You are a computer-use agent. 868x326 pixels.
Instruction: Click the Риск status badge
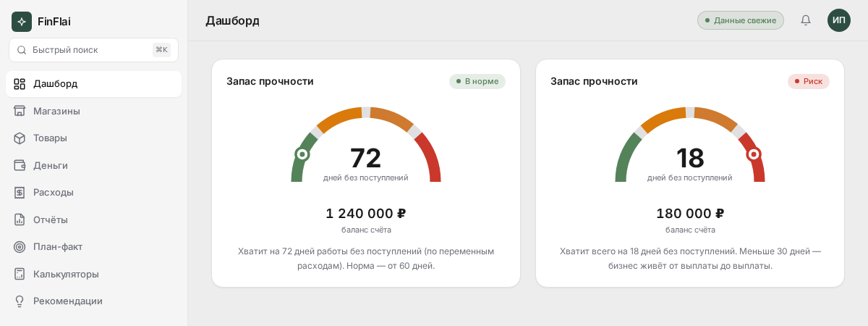point(809,81)
